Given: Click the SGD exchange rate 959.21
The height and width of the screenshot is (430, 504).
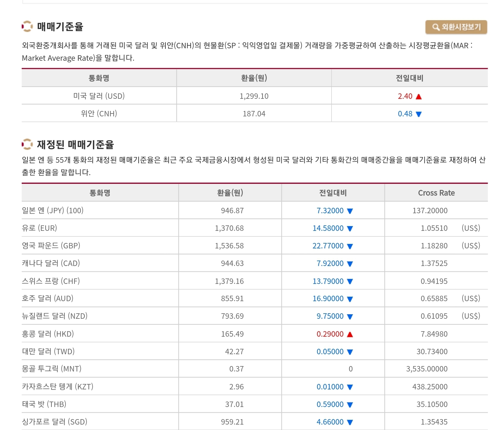Looking at the screenshot, I should 232,422.
